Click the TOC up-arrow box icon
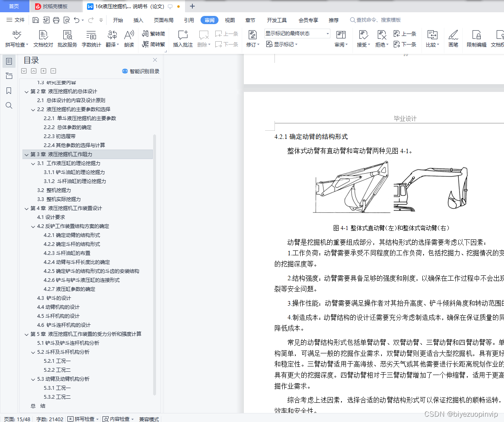 33,71
